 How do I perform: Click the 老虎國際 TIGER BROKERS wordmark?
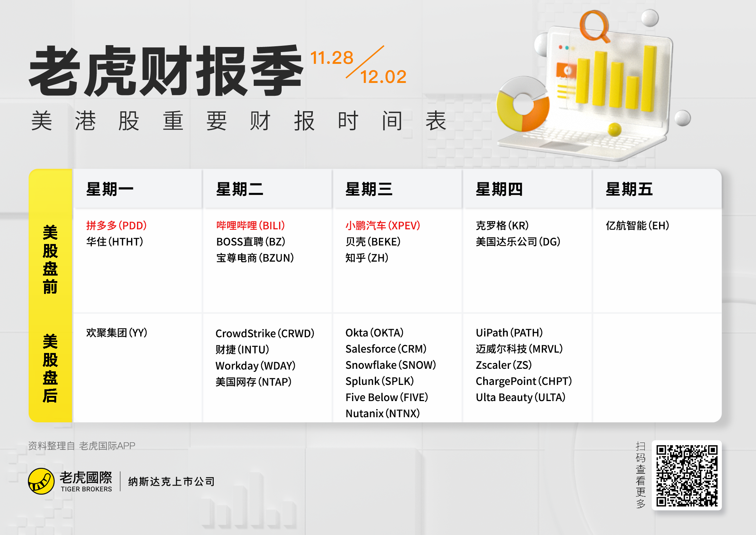86,481
